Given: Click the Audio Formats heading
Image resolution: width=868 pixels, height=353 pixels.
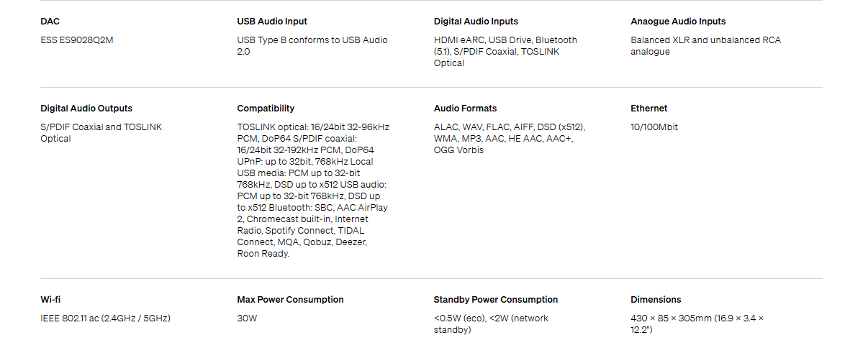Looking at the screenshot, I should [x=465, y=109].
